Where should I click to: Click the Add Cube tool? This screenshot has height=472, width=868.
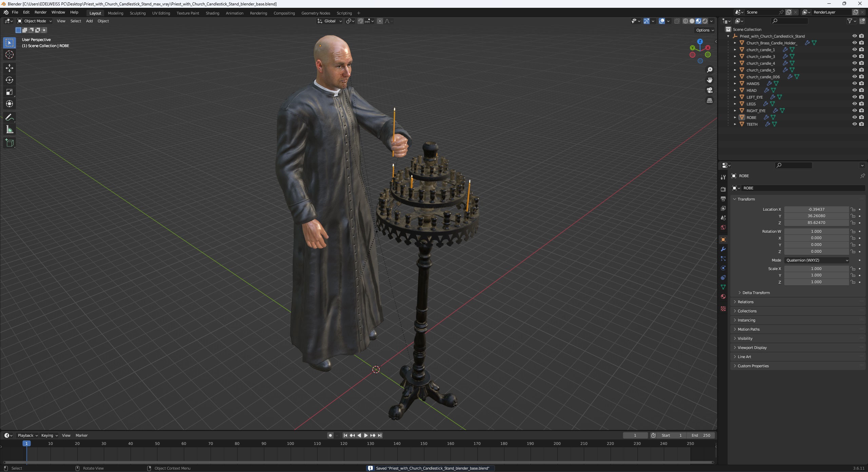coord(9,143)
